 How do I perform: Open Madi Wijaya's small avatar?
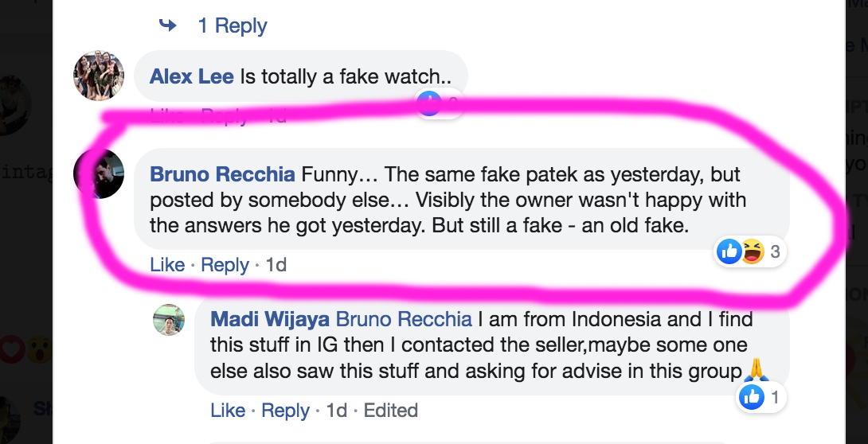169,320
